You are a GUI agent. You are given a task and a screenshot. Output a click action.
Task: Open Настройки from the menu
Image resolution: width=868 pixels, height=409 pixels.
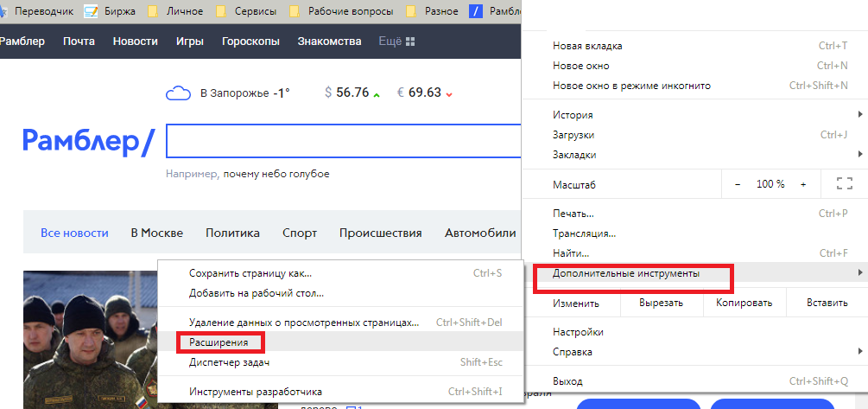(694, 332)
